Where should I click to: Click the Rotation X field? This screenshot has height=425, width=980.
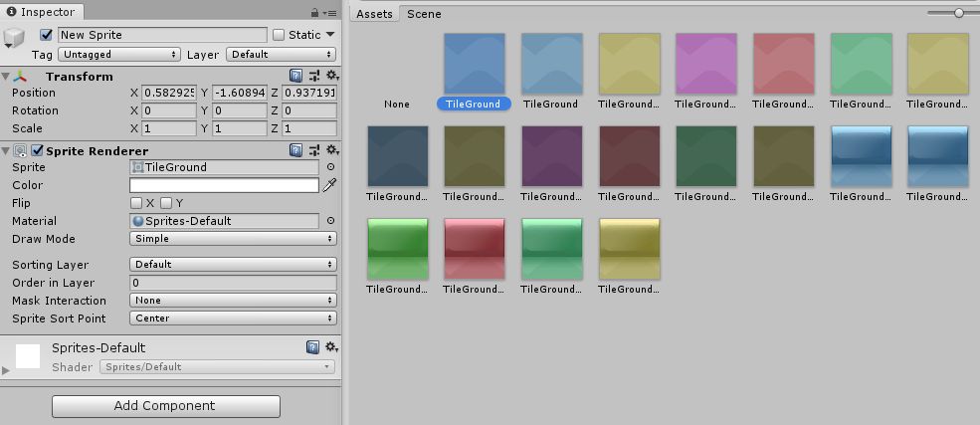(169, 110)
